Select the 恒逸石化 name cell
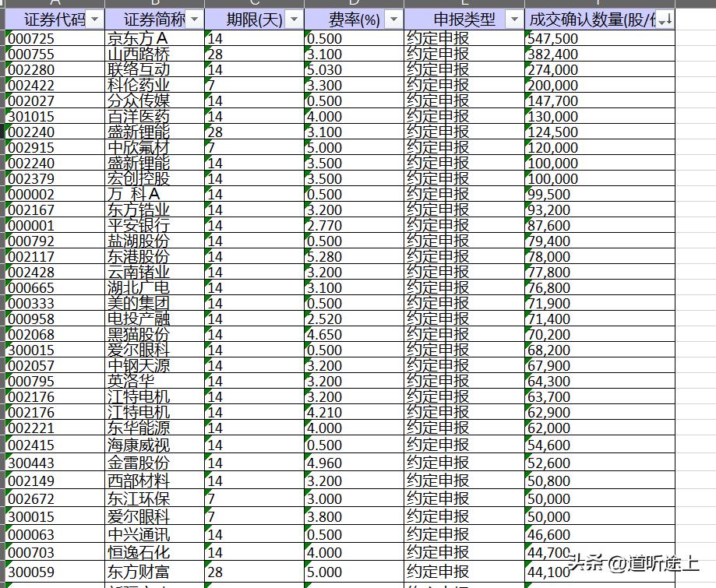The width and height of the screenshot is (716, 588). [x=154, y=552]
